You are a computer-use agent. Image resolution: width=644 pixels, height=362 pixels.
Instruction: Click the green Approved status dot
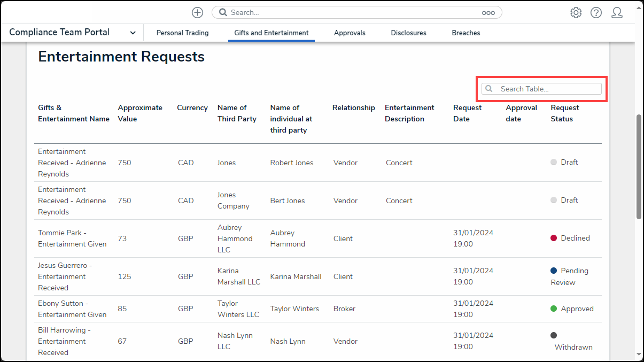(x=554, y=309)
